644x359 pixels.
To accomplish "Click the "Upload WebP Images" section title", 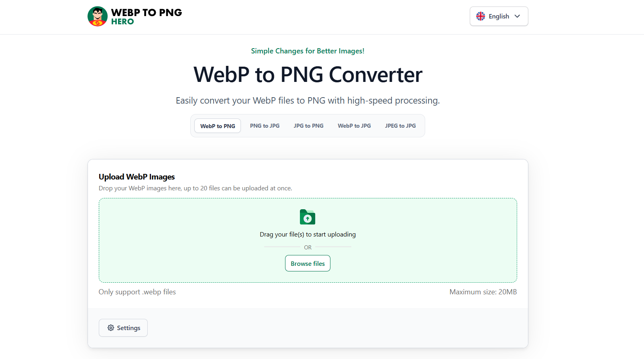I will tap(137, 177).
